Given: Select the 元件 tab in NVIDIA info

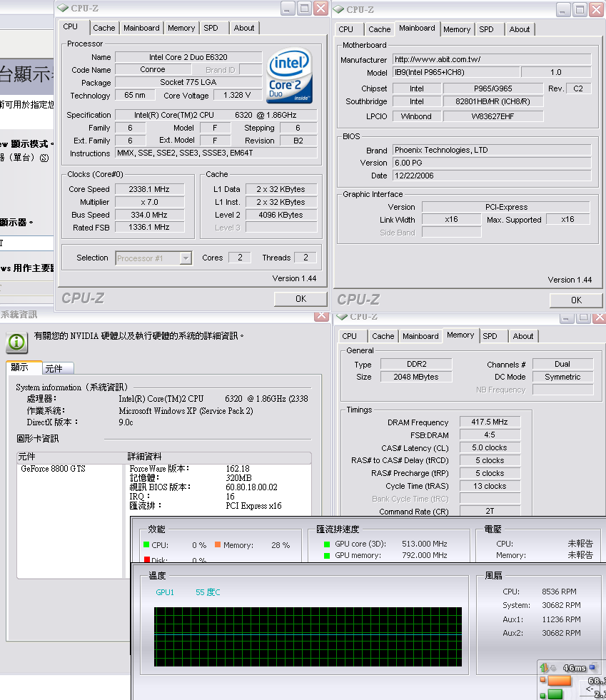Looking at the screenshot, I should coord(54,368).
